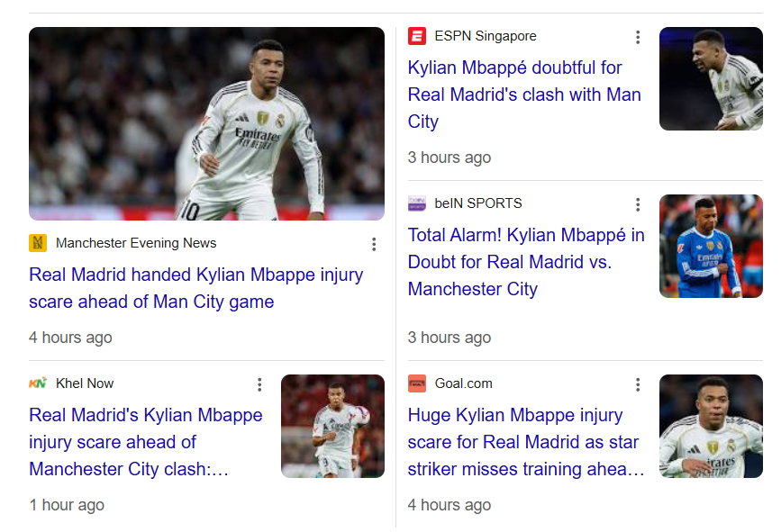Viewport: 781px width, 532px height.
Task: Click the Manchester Evening News logo icon
Action: (38, 243)
